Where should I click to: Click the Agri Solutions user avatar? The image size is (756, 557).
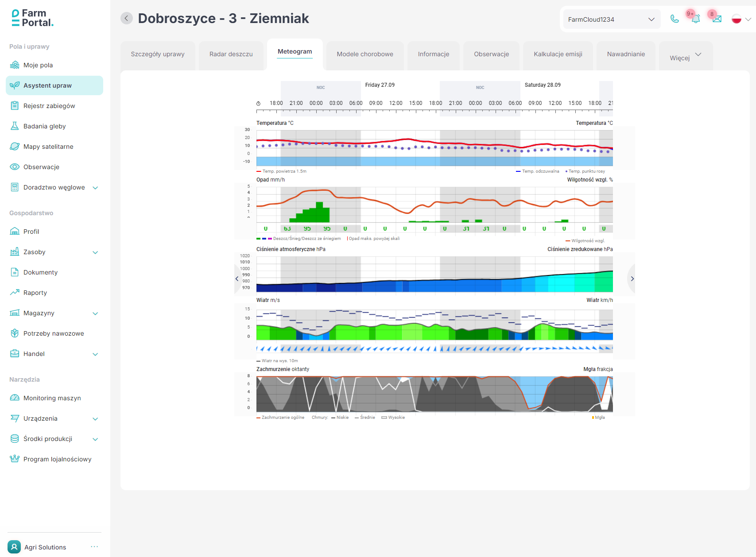pos(14,547)
